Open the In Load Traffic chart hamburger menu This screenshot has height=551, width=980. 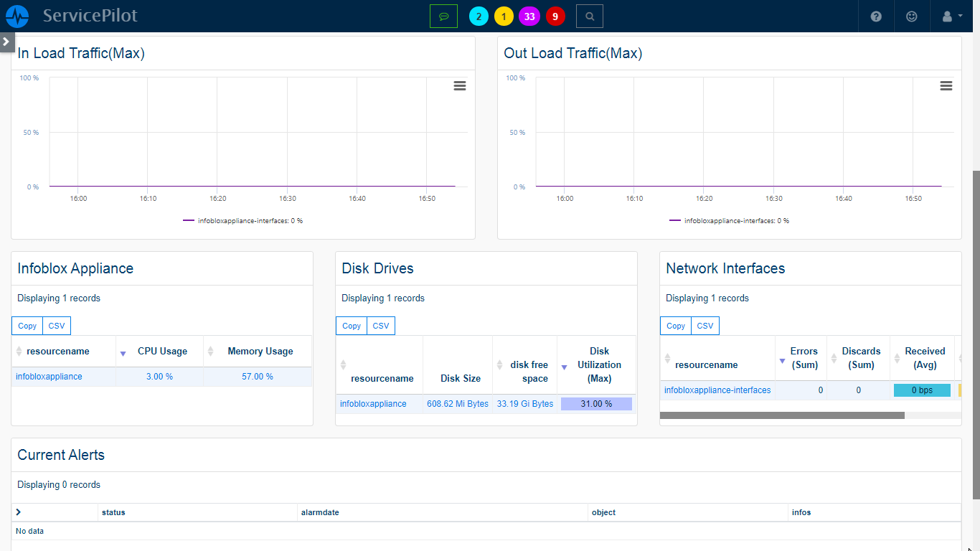click(459, 85)
